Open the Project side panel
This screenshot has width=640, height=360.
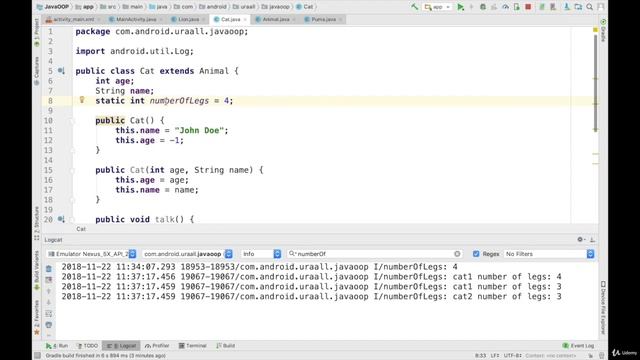(x=36, y=33)
